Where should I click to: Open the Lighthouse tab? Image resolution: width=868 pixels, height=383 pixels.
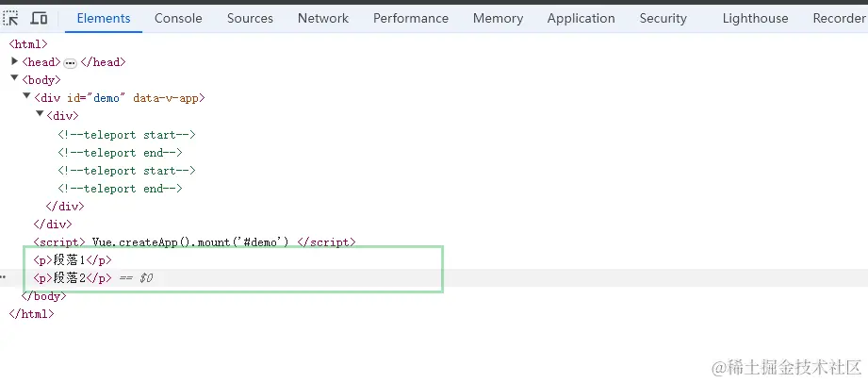coord(755,18)
